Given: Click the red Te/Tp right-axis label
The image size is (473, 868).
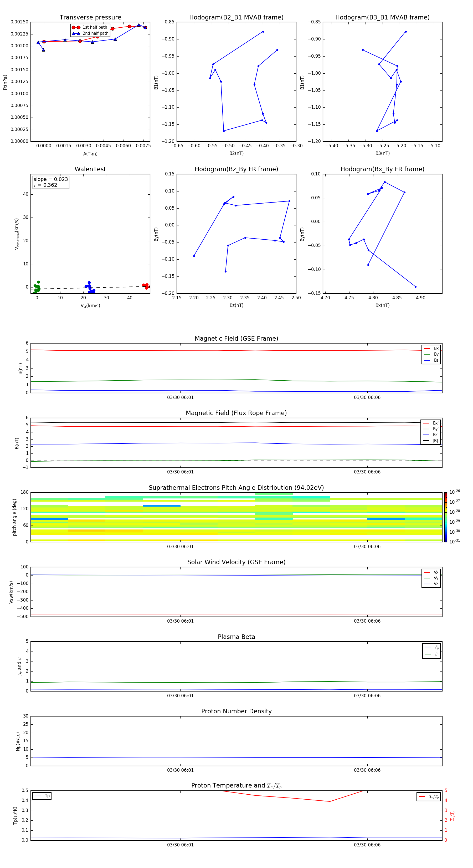Looking at the screenshot, I should (452, 816).
